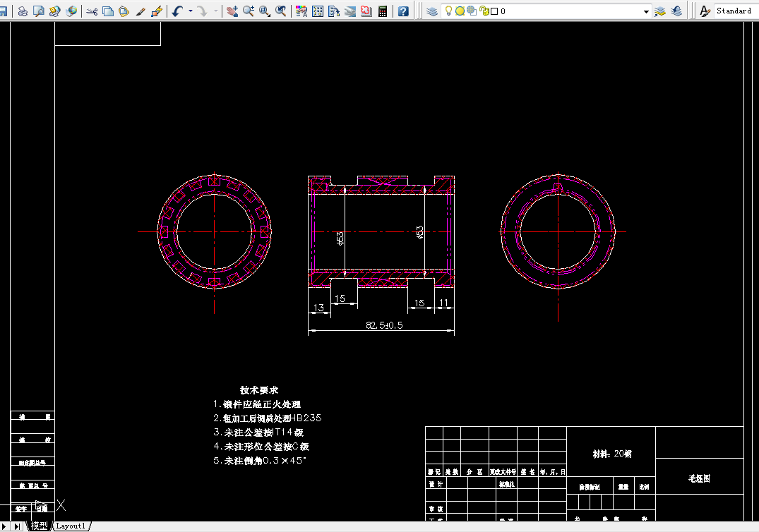759x532 pixels.
Task: Click the 3D DWF globe icon
Action: 71,11
